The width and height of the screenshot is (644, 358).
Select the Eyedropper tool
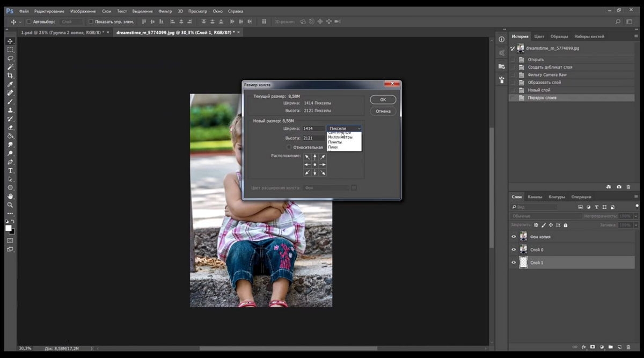click(10, 84)
